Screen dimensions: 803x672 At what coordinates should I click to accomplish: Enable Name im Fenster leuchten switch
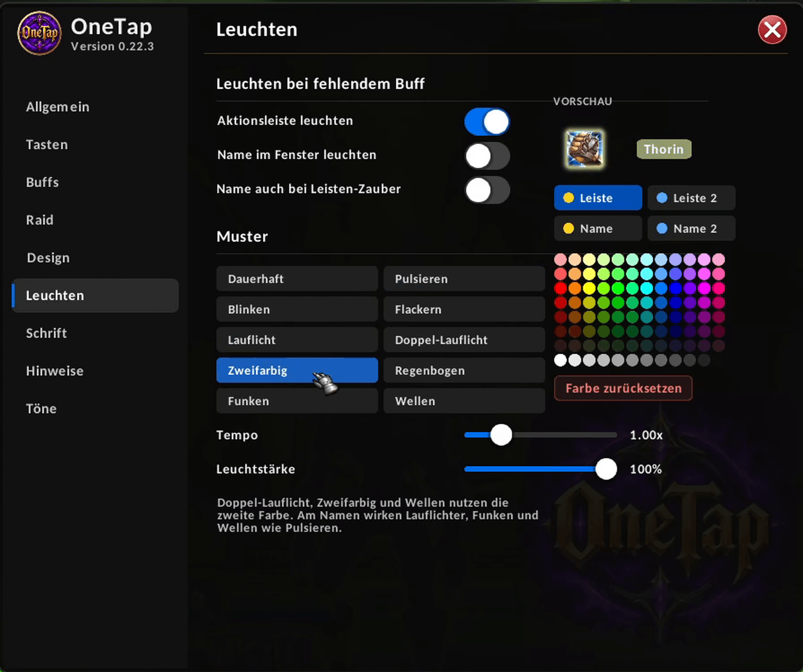(487, 156)
